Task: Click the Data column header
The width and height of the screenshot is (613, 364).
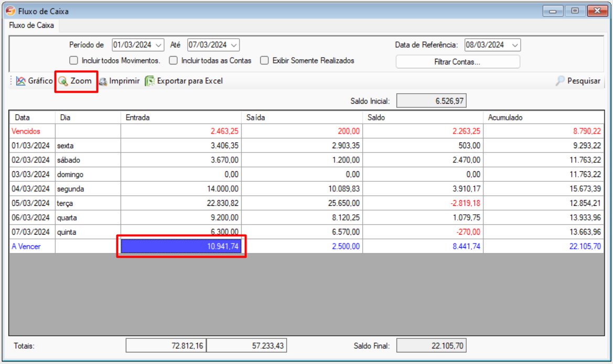Action: coord(32,117)
